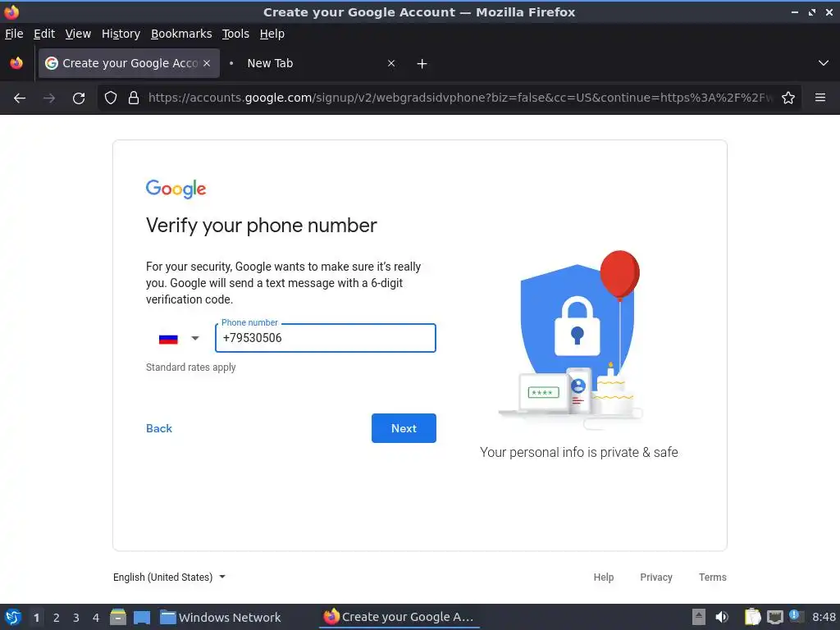Image resolution: width=840 pixels, height=630 pixels.
Task: Open the File menu
Action: point(14,34)
